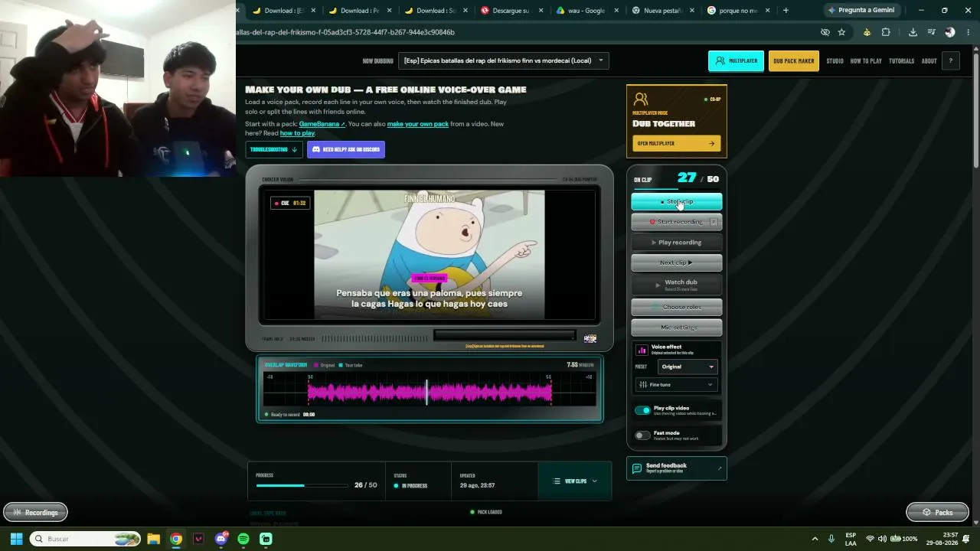Open the voice effect Preset dropdown
The height and width of the screenshot is (551, 980).
pos(687,367)
